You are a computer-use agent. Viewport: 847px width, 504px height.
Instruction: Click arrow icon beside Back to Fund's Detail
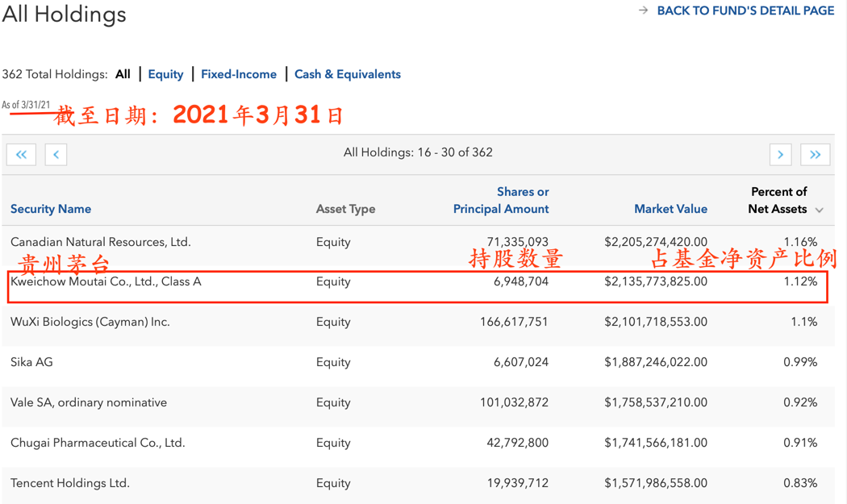pyautogui.click(x=643, y=10)
